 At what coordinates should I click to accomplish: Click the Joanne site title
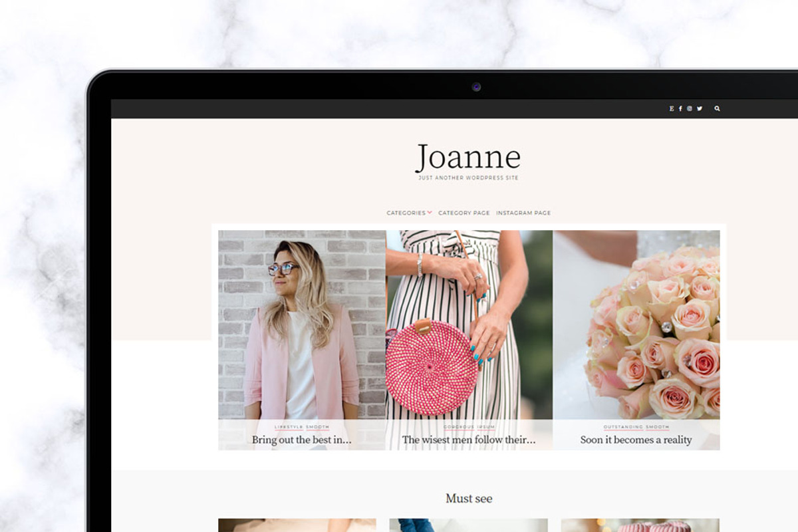pyautogui.click(x=468, y=157)
